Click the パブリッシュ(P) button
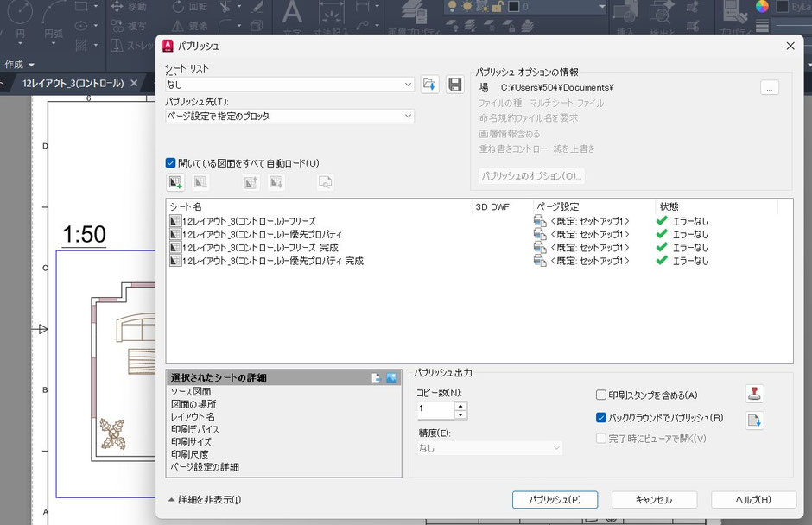The width and height of the screenshot is (812, 525). point(555,500)
